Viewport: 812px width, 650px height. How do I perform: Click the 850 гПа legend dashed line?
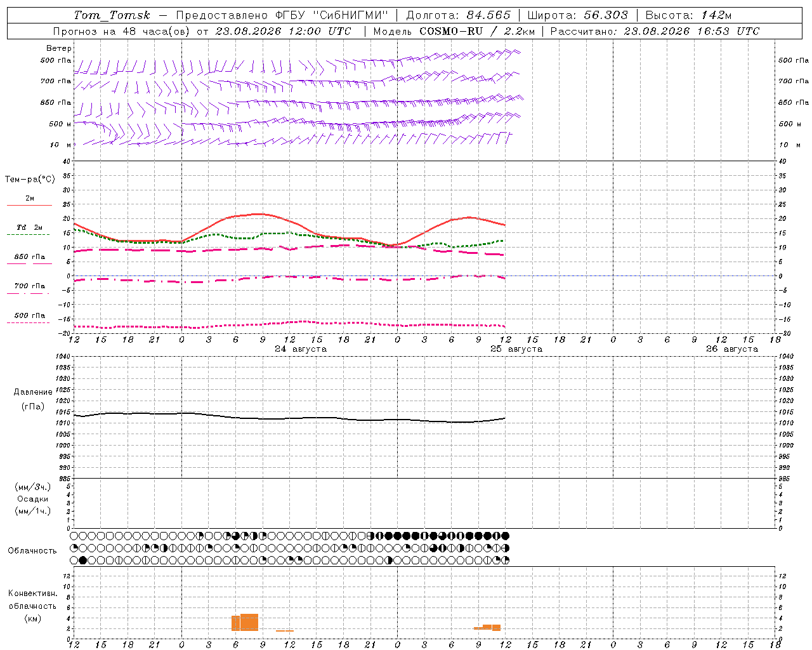pyautogui.click(x=29, y=263)
